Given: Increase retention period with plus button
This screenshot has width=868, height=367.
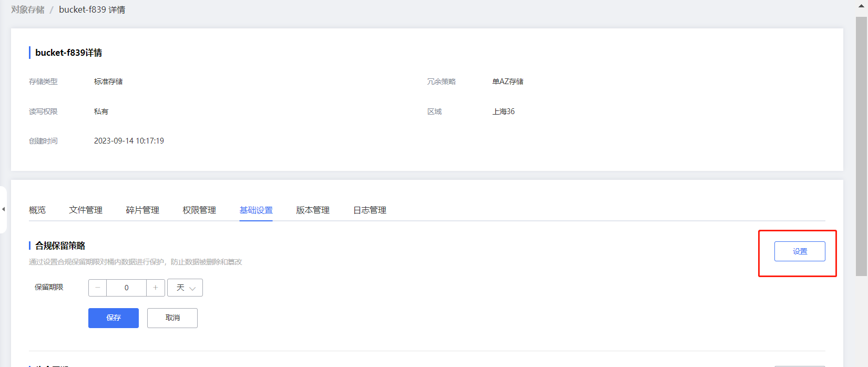Looking at the screenshot, I should pyautogui.click(x=156, y=288).
